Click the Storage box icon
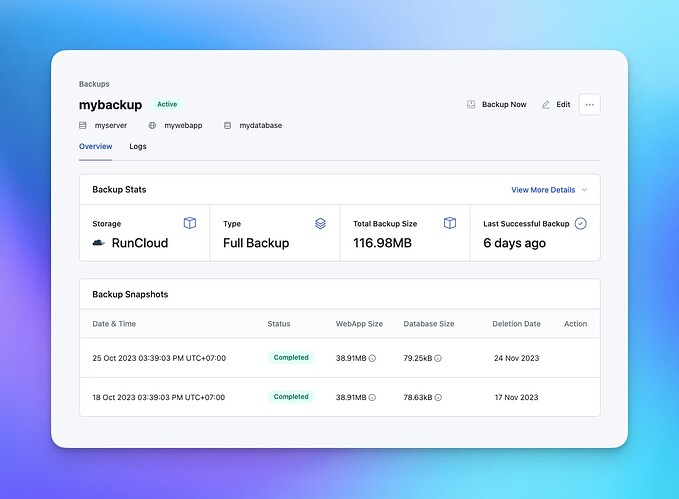Image resolution: width=679 pixels, height=499 pixels. coord(190,223)
